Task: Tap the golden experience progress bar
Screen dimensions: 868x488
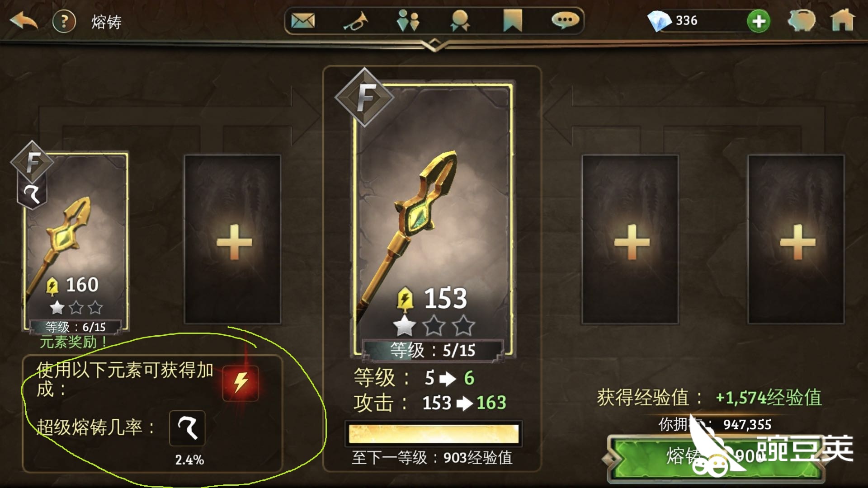Action: point(434,434)
